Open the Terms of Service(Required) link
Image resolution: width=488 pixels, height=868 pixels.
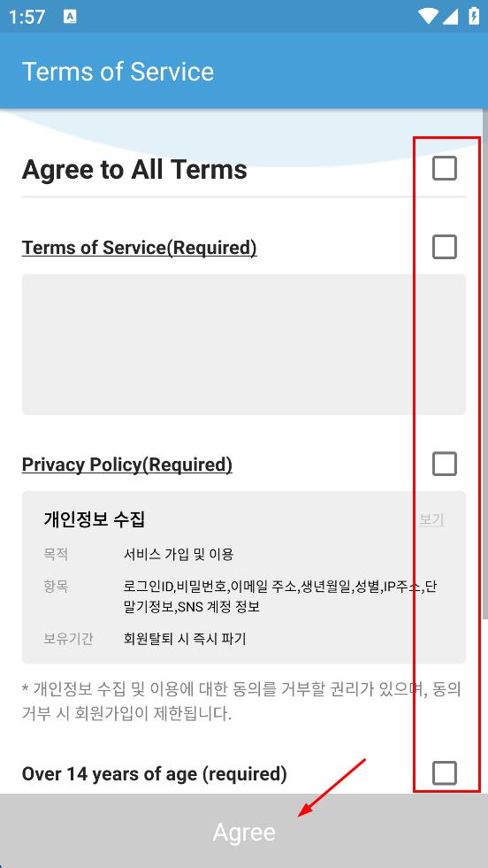pos(139,248)
